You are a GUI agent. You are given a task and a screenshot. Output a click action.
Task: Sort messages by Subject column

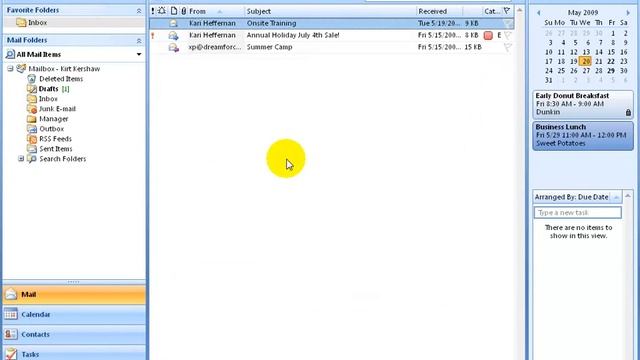point(330,11)
